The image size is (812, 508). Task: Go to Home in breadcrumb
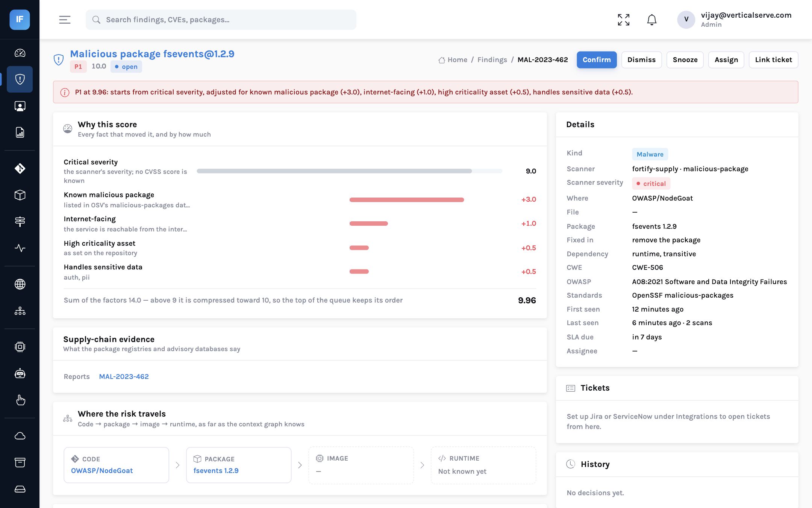[453, 60]
